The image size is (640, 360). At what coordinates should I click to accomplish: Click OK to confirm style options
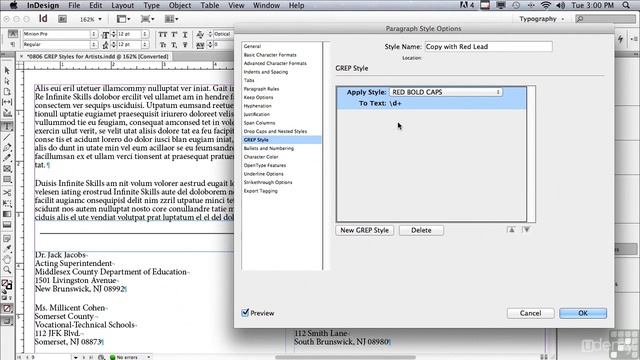pyautogui.click(x=582, y=313)
